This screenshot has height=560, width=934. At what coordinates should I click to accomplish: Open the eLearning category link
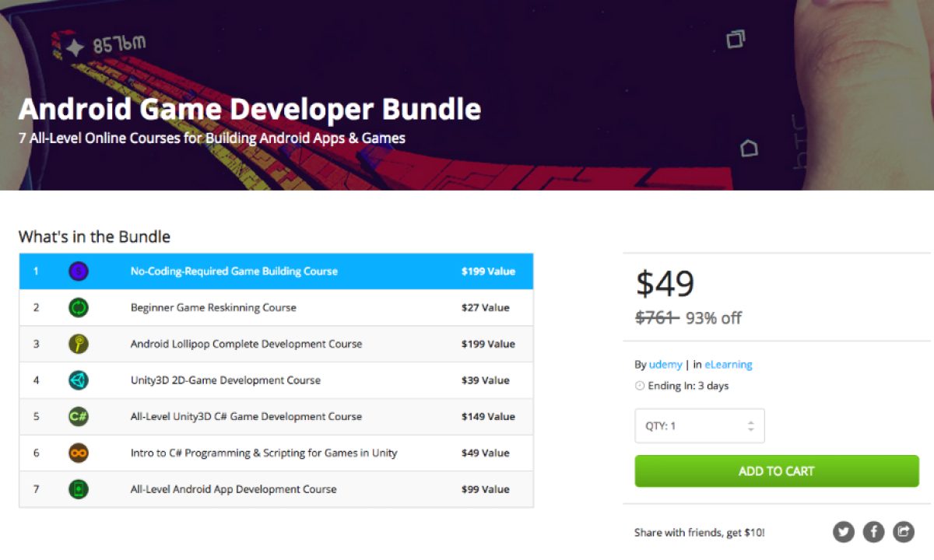click(728, 365)
